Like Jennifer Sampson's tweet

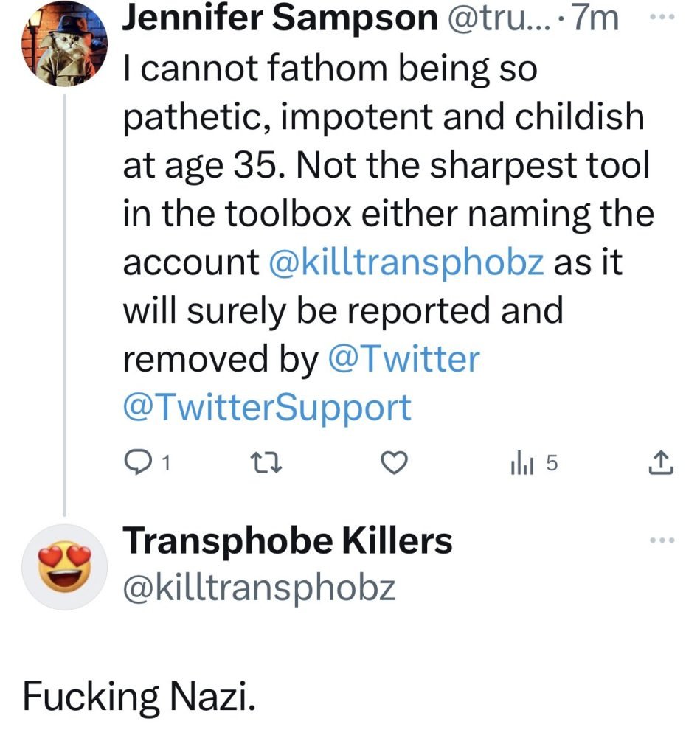click(x=395, y=463)
